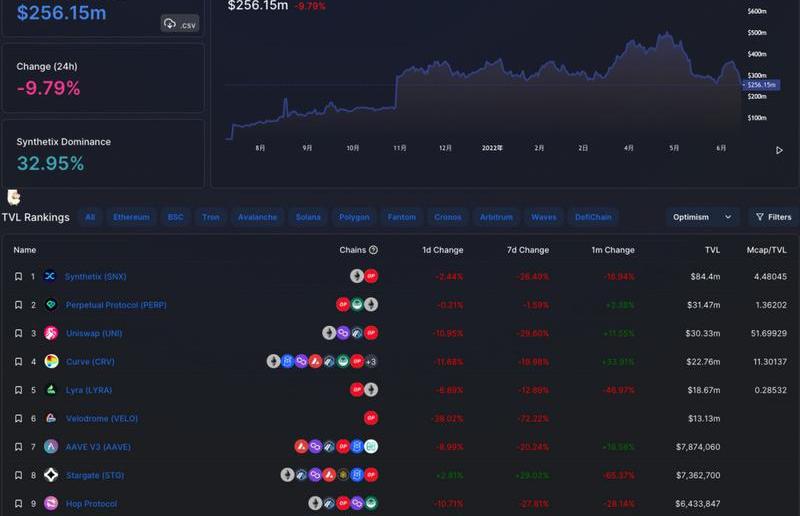Sort by the 7d Change column
Viewport: 800px width, 516px height.
[528, 250]
